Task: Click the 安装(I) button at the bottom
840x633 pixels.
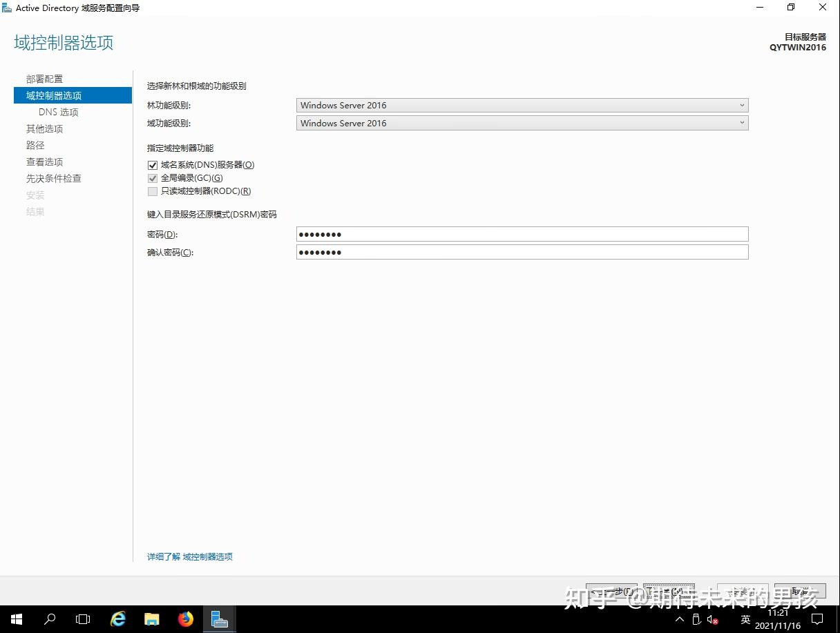Action: point(743,592)
